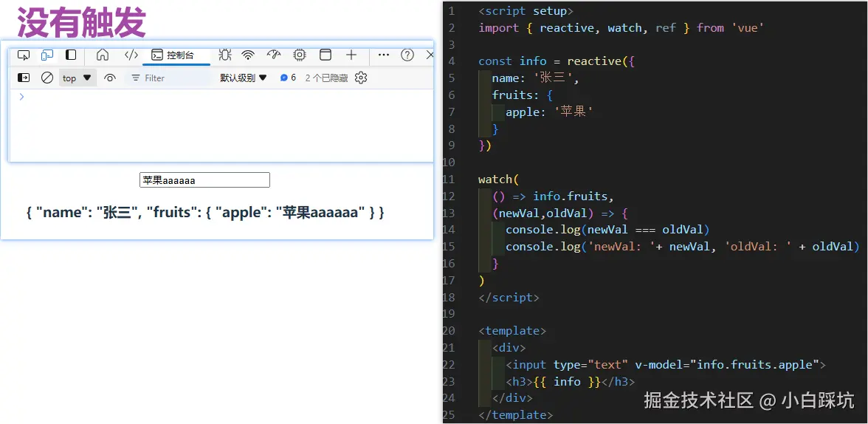Click the input v-model code line
Viewport: 868px width, 424px height.
coord(666,365)
